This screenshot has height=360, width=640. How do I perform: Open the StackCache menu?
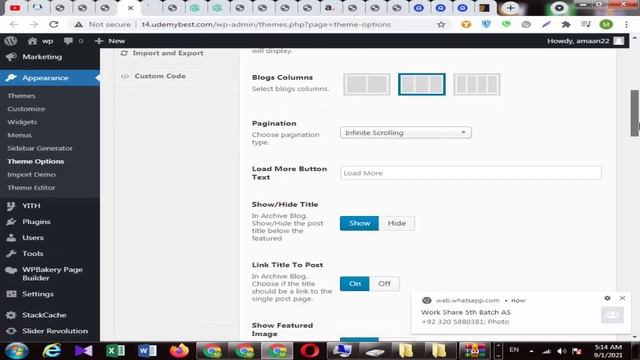pyautogui.click(x=44, y=315)
